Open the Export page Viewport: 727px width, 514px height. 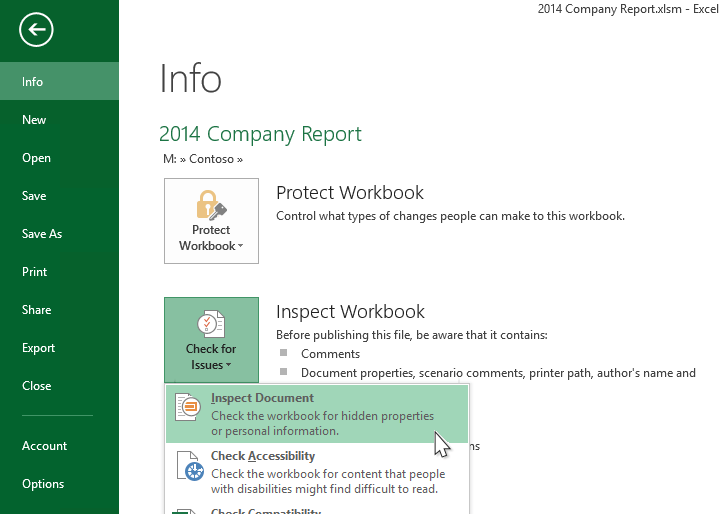[x=59, y=348]
